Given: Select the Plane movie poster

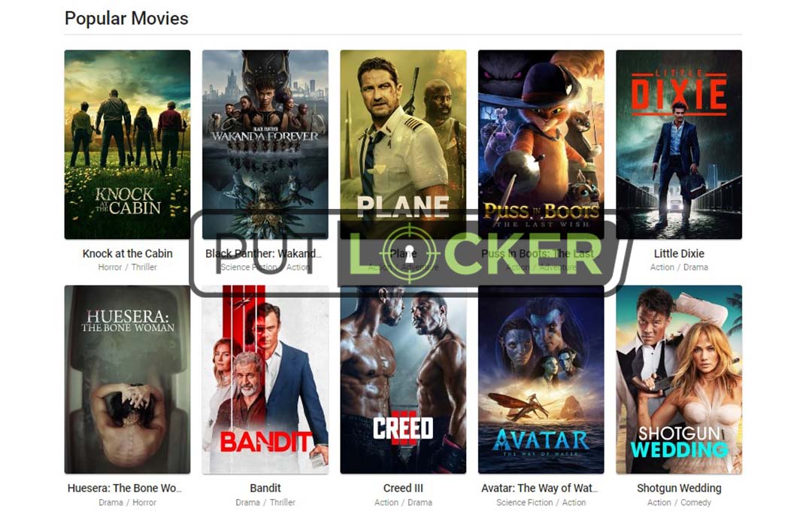Looking at the screenshot, I should [403, 144].
